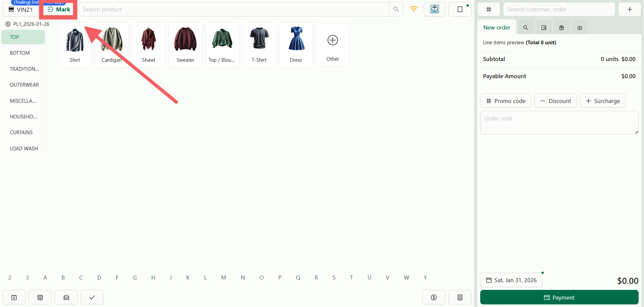Image resolution: width=644 pixels, height=307 pixels.
Task: Open the HOUSEHO... category
Action: pos(23,117)
